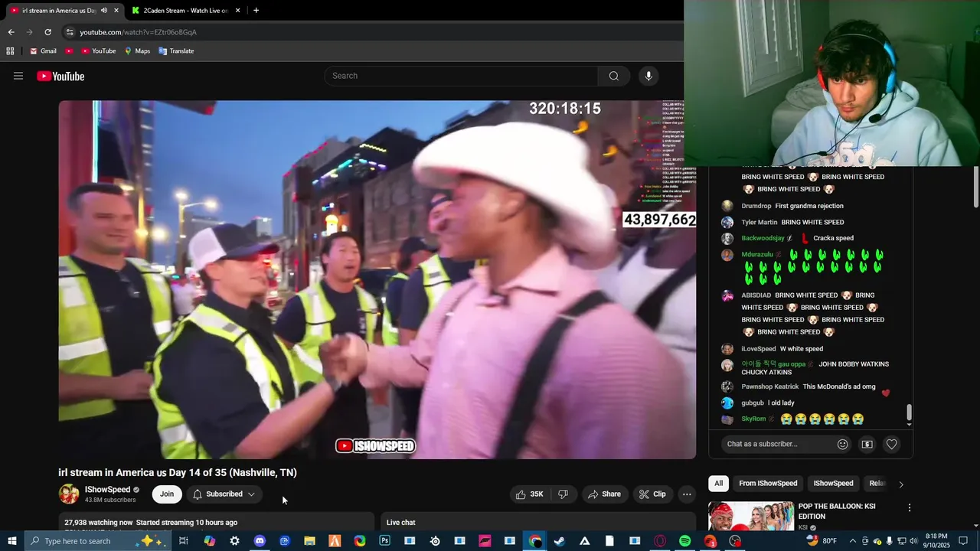Click Windows taskbar search box
This screenshot has height=551, width=980.
(98, 541)
